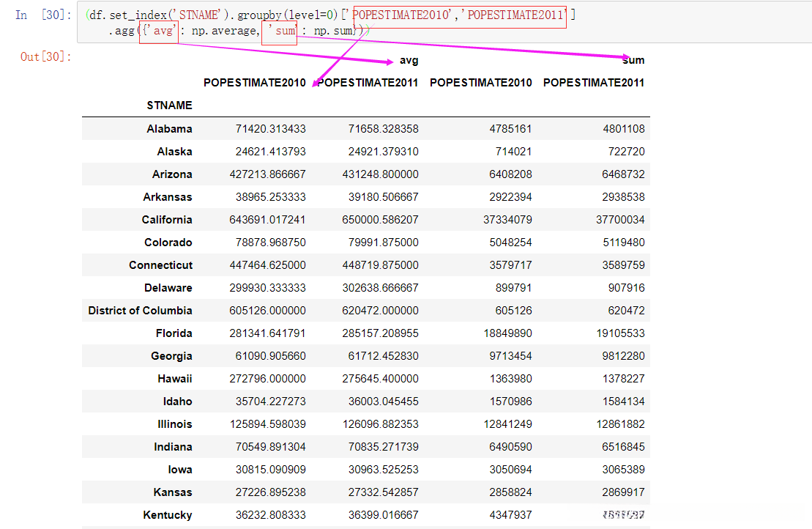The image size is (812, 529).
Task: Click Delaware value 302638.666667
Action: pos(380,288)
